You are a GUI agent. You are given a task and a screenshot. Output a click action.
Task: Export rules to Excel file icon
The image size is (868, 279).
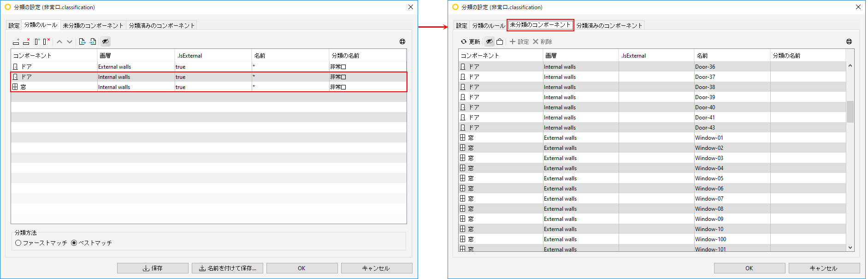(82, 42)
